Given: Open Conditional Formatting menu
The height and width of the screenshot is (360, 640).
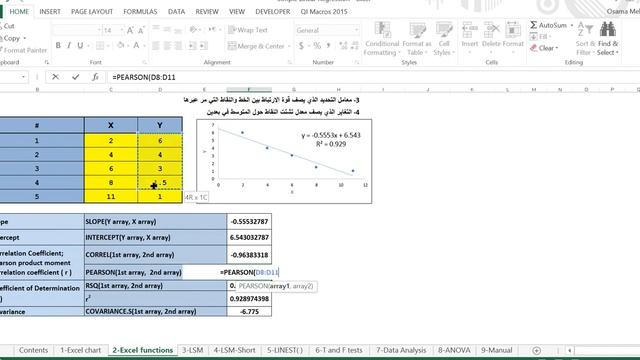Looking at the screenshot, I should (x=382, y=39).
